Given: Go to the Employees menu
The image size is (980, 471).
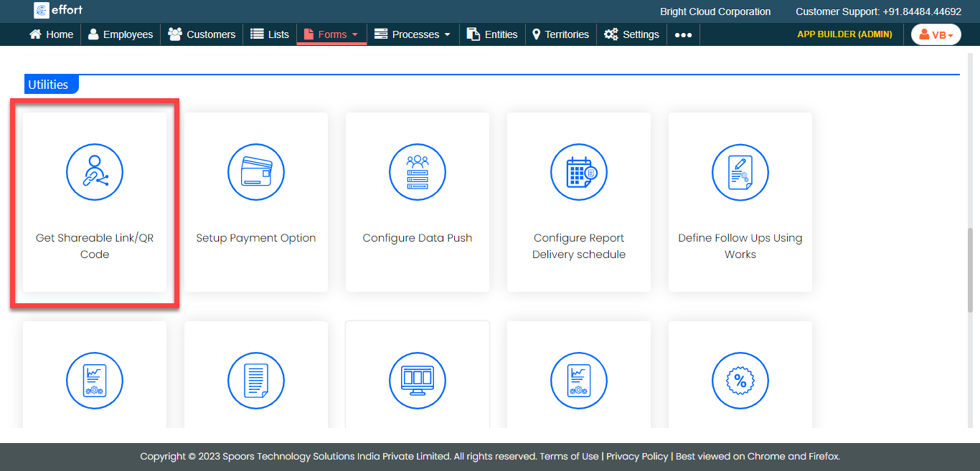Looking at the screenshot, I should (x=121, y=34).
